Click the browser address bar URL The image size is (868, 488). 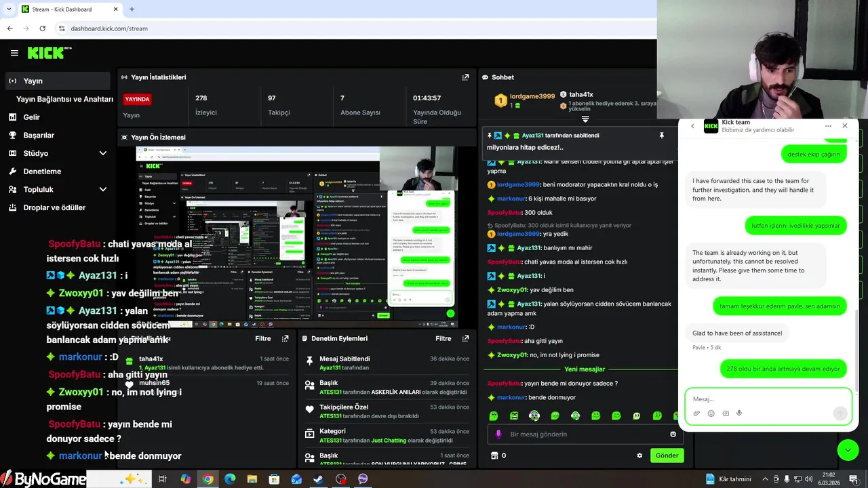click(x=109, y=28)
